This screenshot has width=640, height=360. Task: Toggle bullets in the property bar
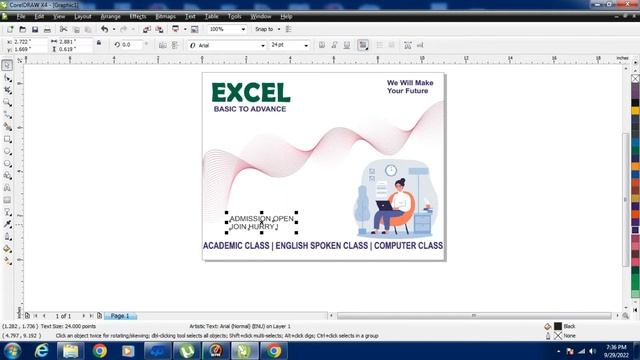(x=379, y=45)
